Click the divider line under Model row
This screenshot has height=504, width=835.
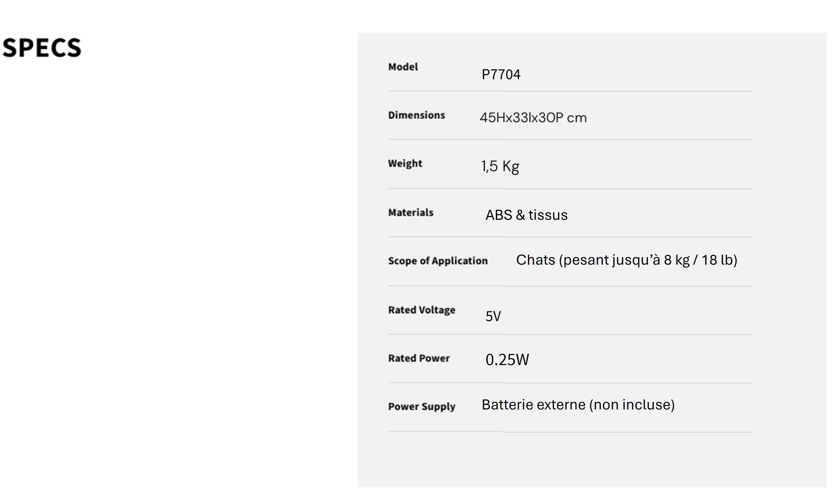click(x=570, y=91)
